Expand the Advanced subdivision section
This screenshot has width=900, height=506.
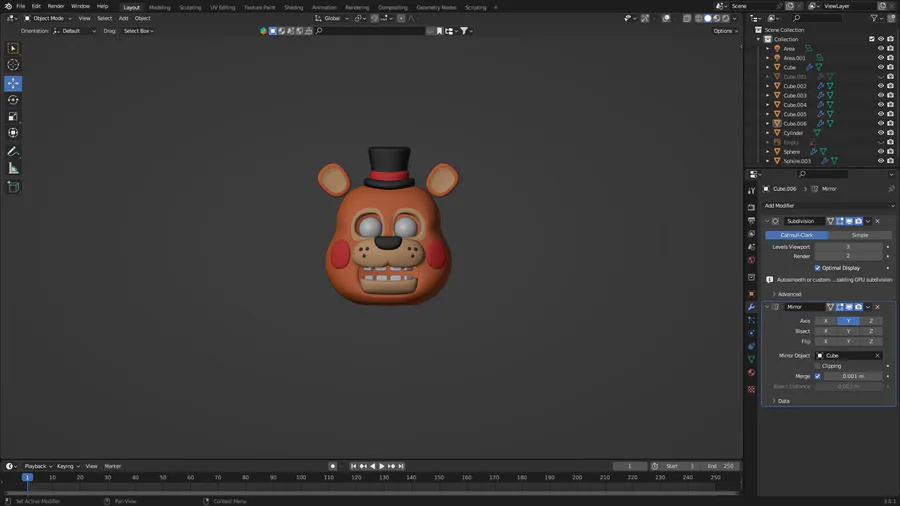click(789, 294)
